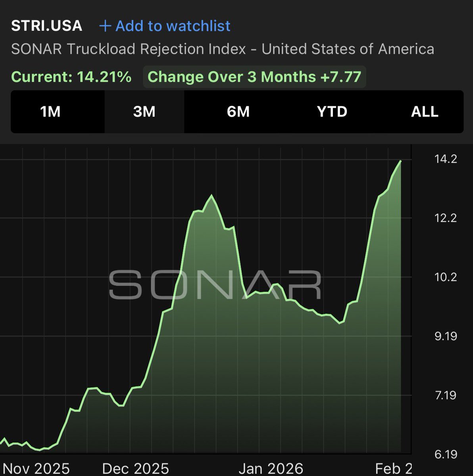Switch to the YTD time range

coord(332,112)
